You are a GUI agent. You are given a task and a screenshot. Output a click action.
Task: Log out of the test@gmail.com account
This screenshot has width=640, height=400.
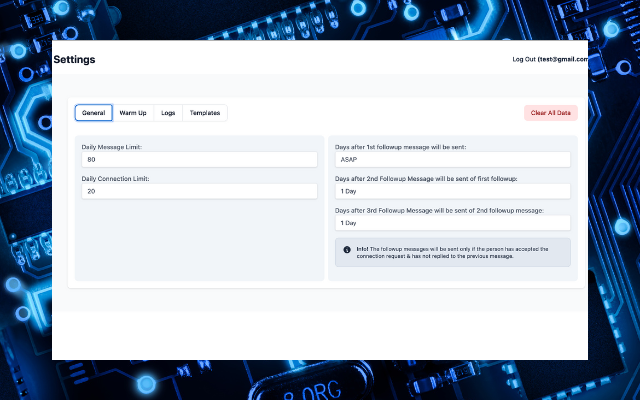point(550,59)
